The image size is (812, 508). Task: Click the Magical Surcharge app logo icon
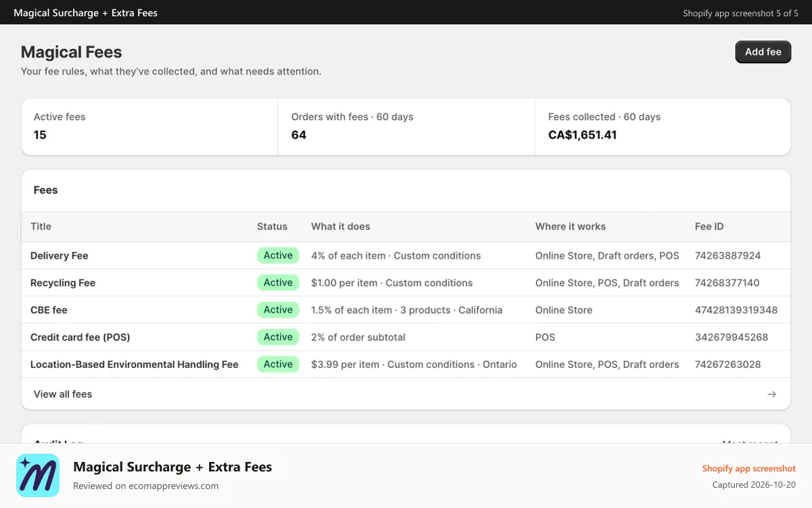(38, 475)
